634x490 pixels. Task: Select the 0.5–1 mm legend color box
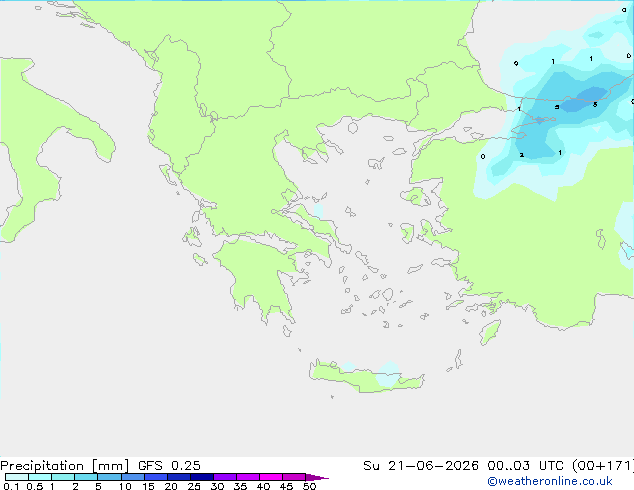(x=40, y=477)
